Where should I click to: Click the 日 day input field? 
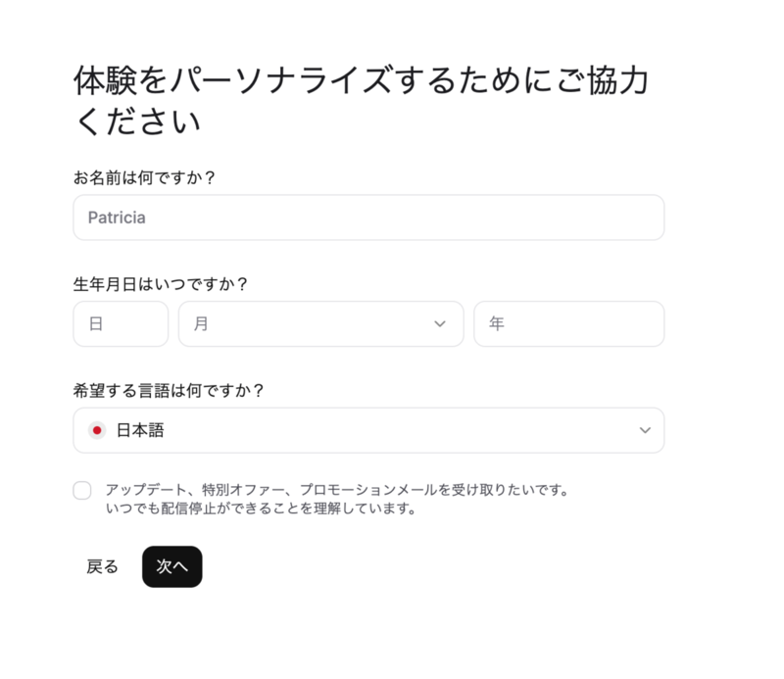[121, 323]
